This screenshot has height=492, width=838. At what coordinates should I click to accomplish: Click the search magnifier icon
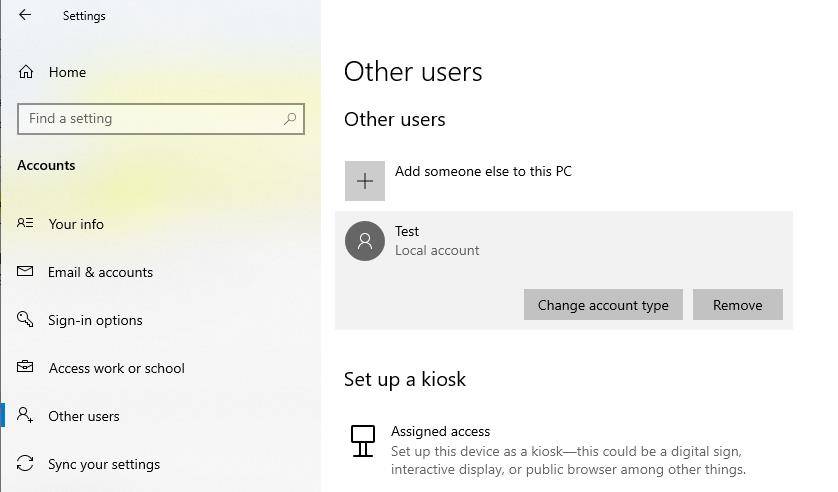coord(290,118)
